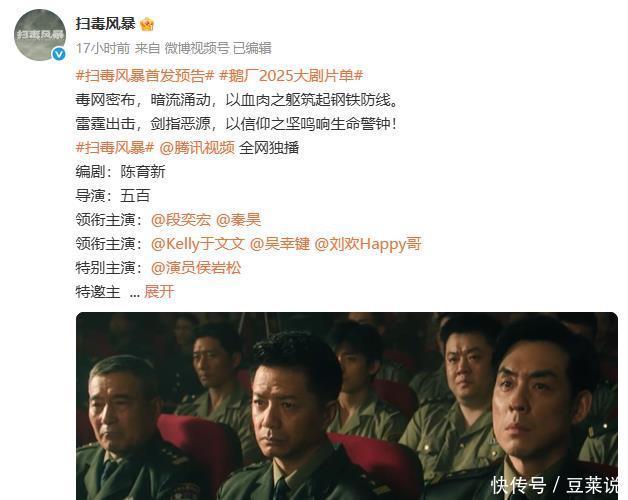Click the 17小时前 post timestamp
This screenshot has height=500, width=628.
pos(103,48)
